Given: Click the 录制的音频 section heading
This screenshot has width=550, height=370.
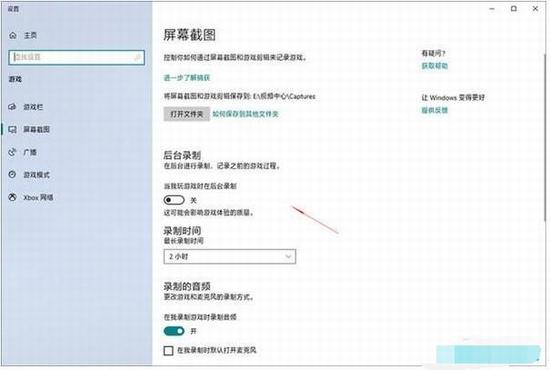Looking at the screenshot, I should 187,286.
